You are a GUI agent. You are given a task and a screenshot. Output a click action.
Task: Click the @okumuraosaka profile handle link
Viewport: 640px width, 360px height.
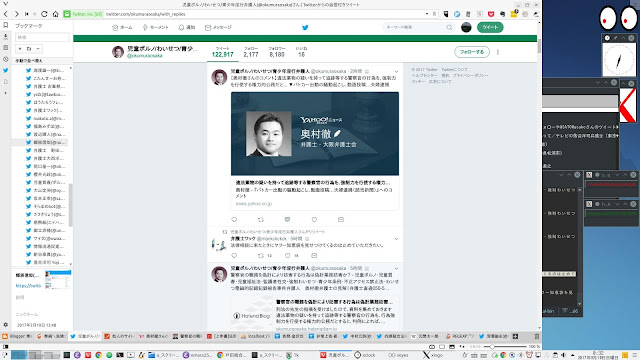(145, 56)
